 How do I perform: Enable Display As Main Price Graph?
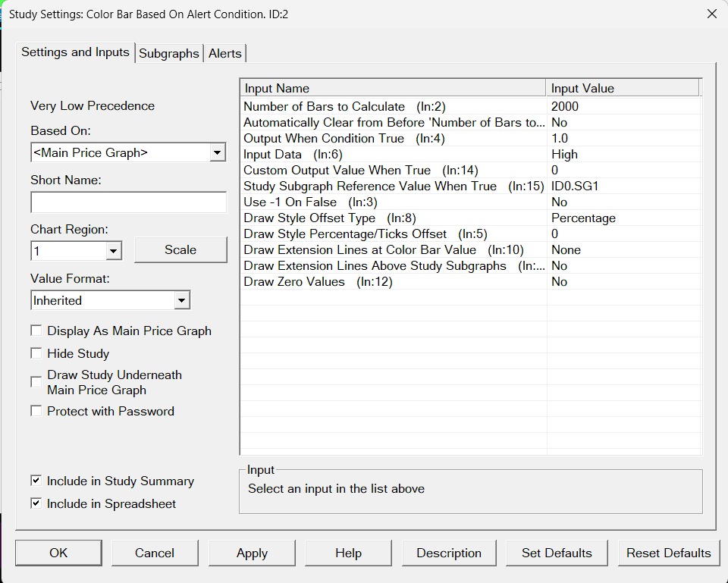tap(36, 331)
